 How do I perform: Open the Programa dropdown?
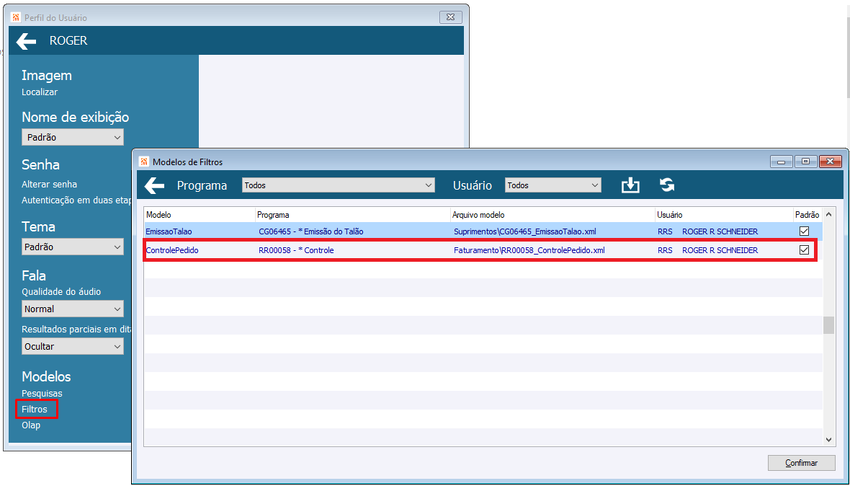[x=338, y=185]
